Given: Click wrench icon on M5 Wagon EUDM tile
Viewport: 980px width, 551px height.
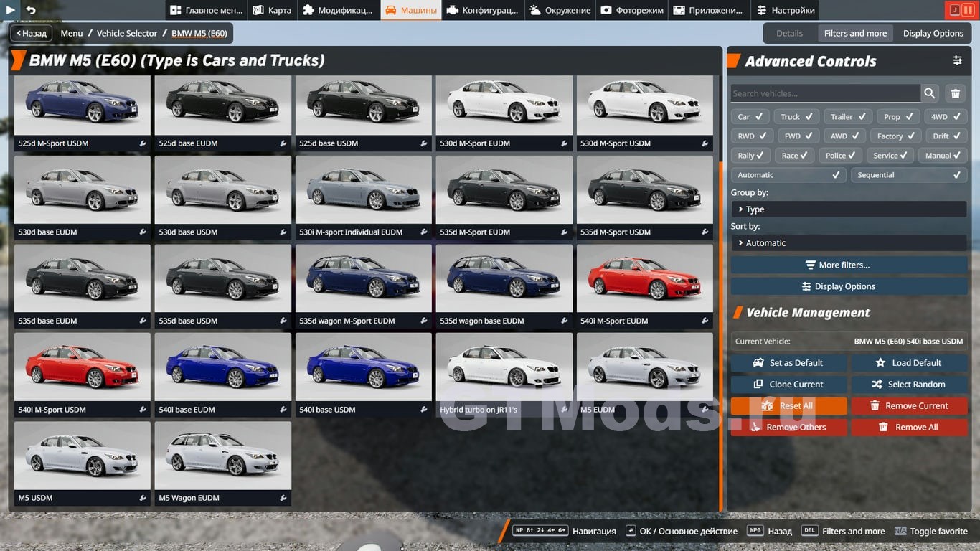Looking at the screenshot, I should (x=283, y=498).
